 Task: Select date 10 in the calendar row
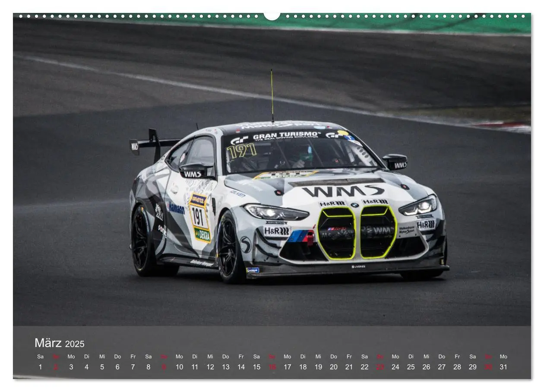pos(179,367)
